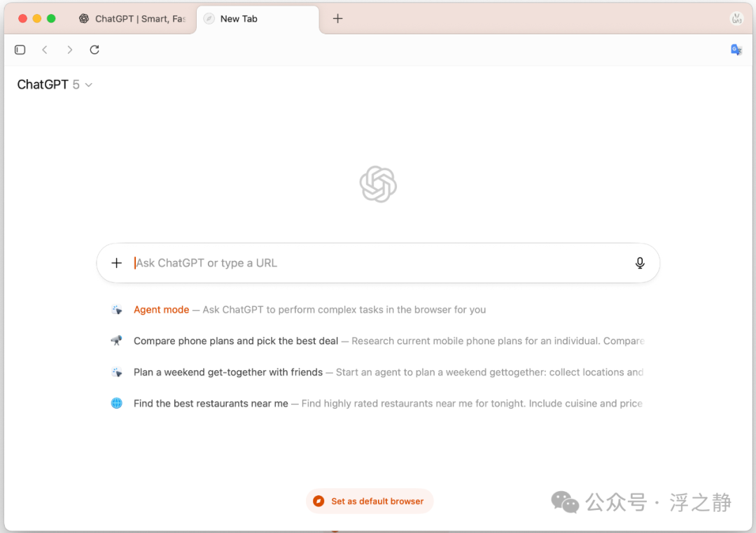The image size is (756, 533).
Task: Click the plus attach icon in the search box
Action: [117, 263]
